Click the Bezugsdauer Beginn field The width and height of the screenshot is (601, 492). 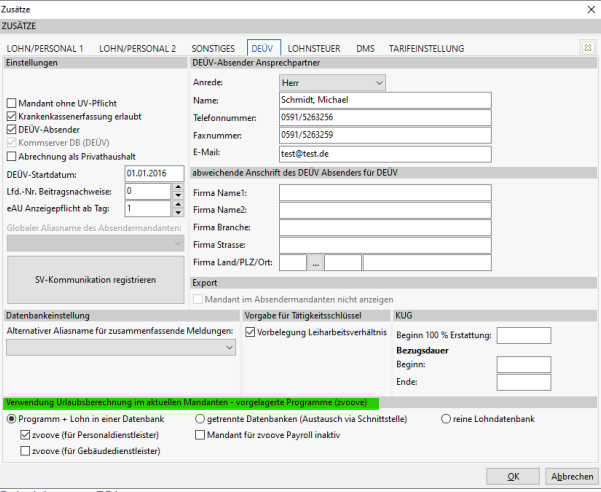point(524,364)
